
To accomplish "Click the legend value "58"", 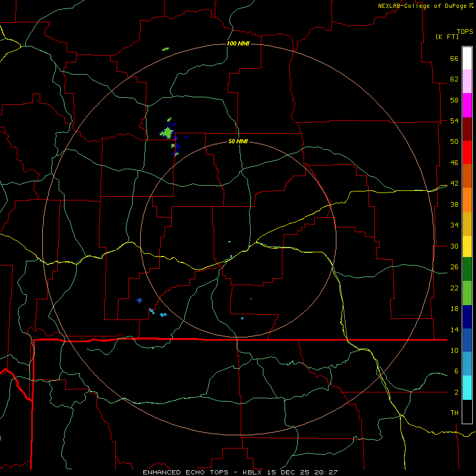I will click(454, 100).
